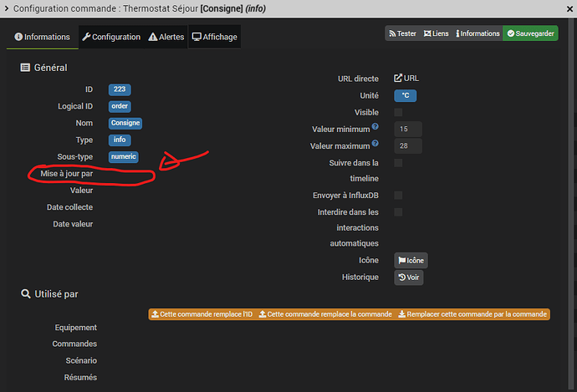Click the Informations button in the top toolbar
Viewport: 577px width, 392px height.
tap(477, 33)
